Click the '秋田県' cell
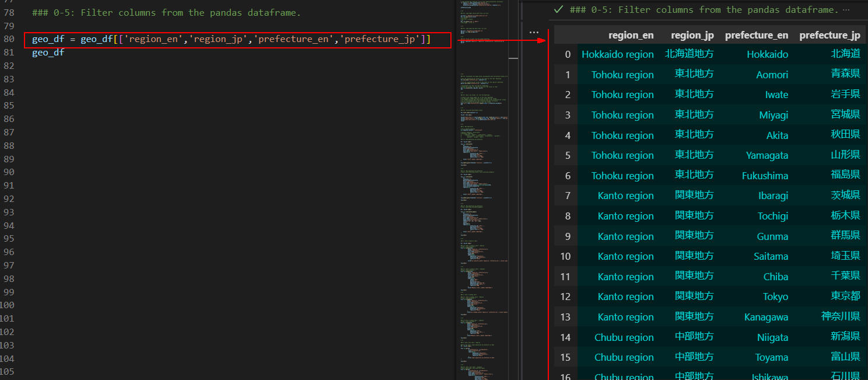868x380 pixels. (846, 135)
